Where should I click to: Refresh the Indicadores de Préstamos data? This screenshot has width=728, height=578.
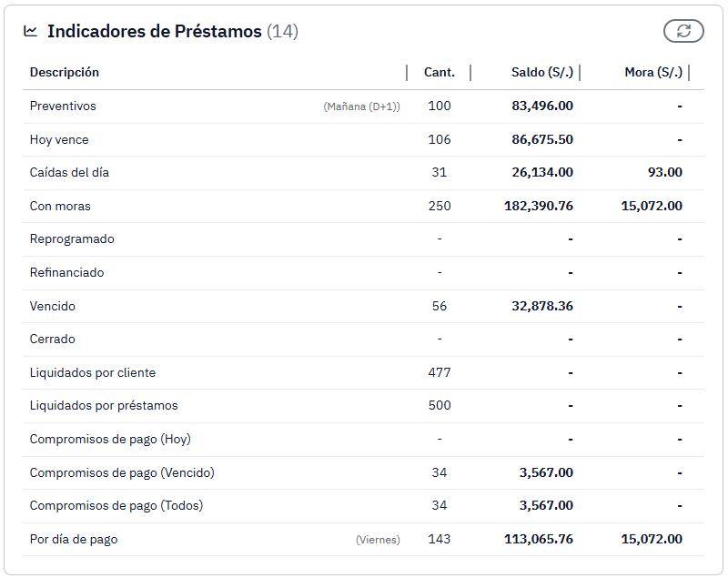pos(682,30)
